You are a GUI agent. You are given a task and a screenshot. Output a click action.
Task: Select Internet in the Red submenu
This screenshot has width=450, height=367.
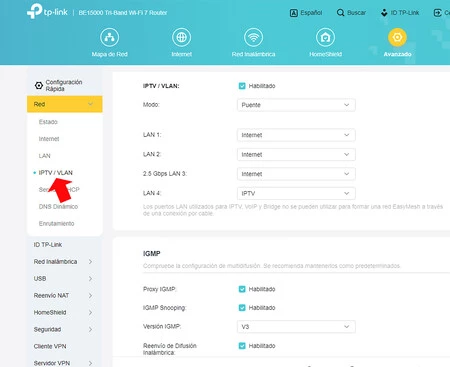(x=49, y=139)
